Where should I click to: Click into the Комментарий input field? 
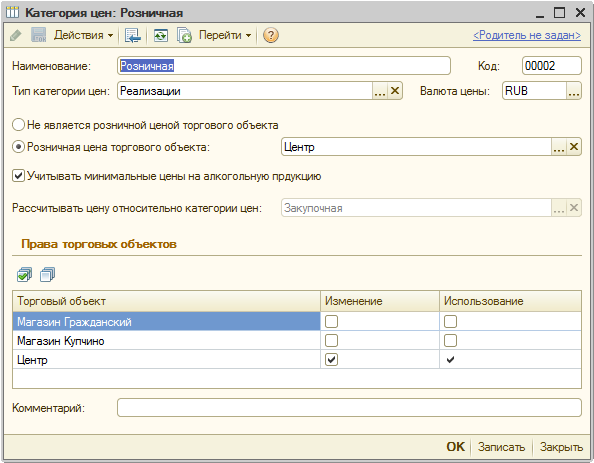[349, 408]
